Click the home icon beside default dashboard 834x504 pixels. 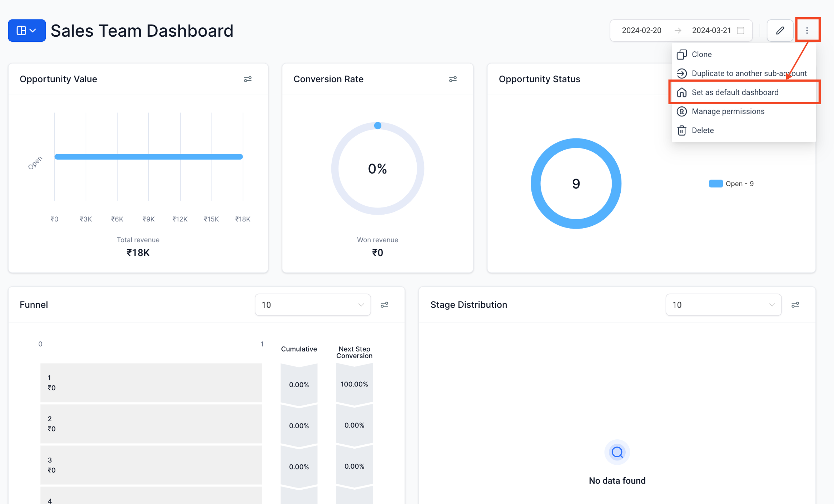[681, 92]
